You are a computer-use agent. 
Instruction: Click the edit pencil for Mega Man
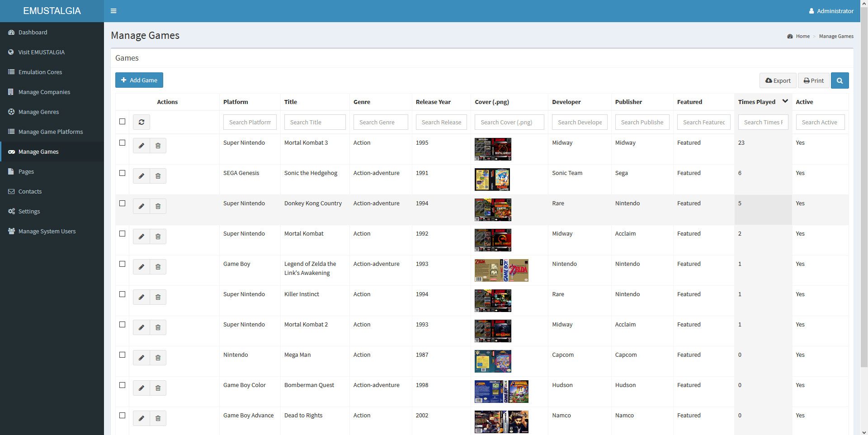(x=142, y=358)
